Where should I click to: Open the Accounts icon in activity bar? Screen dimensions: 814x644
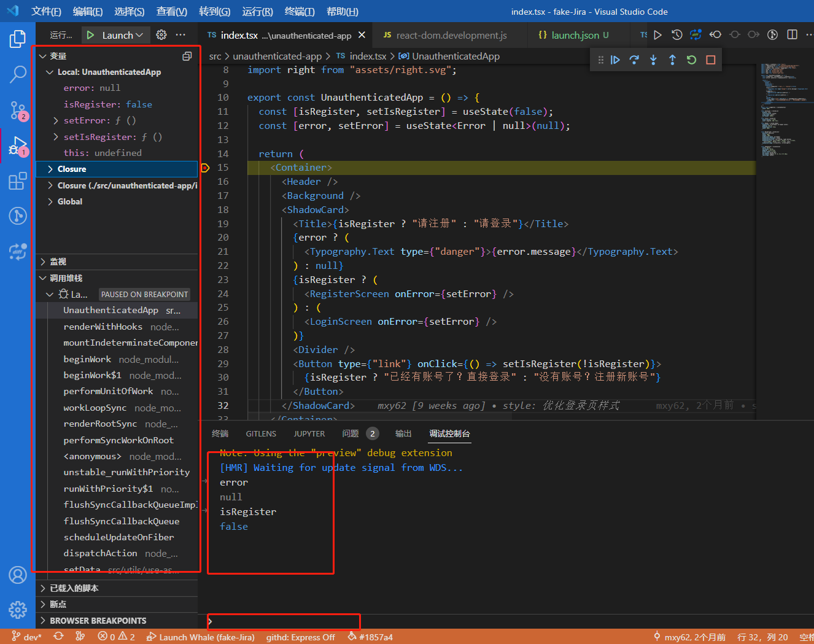18,575
